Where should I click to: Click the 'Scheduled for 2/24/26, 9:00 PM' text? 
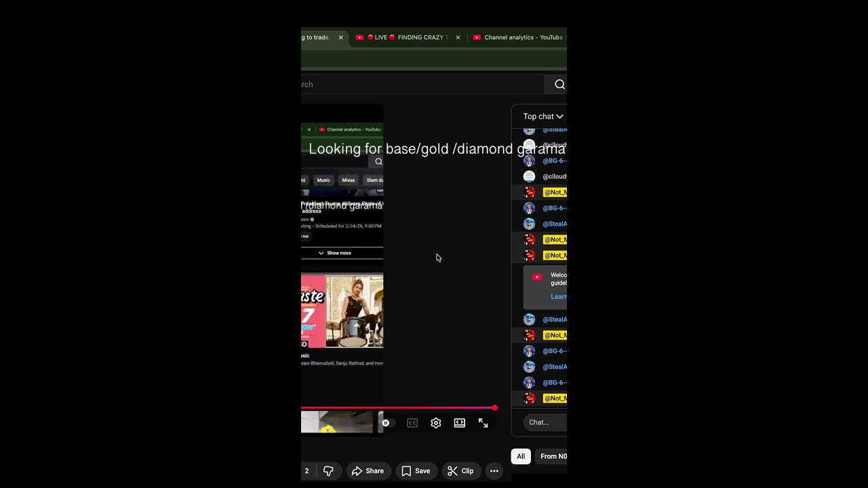tap(348, 226)
